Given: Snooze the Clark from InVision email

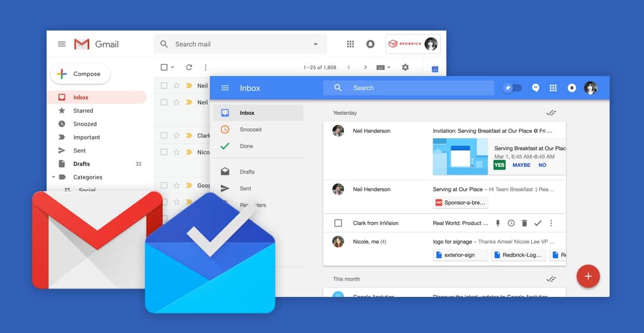Looking at the screenshot, I should (511, 223).
